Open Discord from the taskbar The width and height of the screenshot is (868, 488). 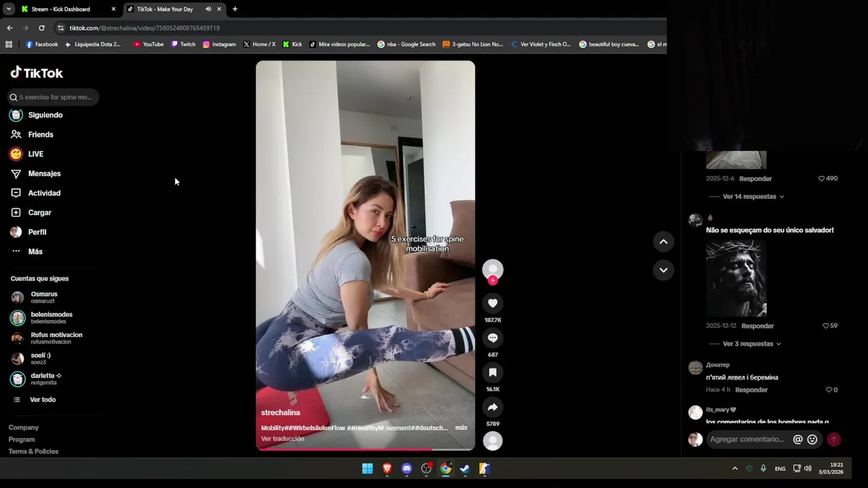click(x=407, y=468)
